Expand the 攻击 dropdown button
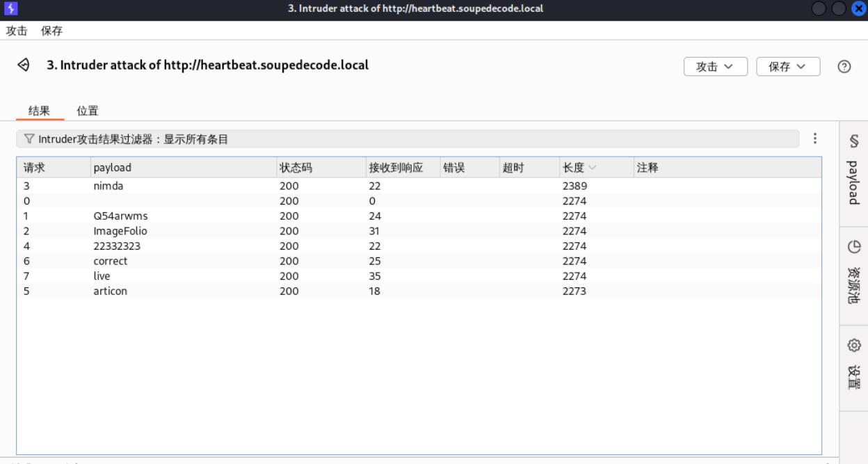868x464 pixels. (715, 67)
